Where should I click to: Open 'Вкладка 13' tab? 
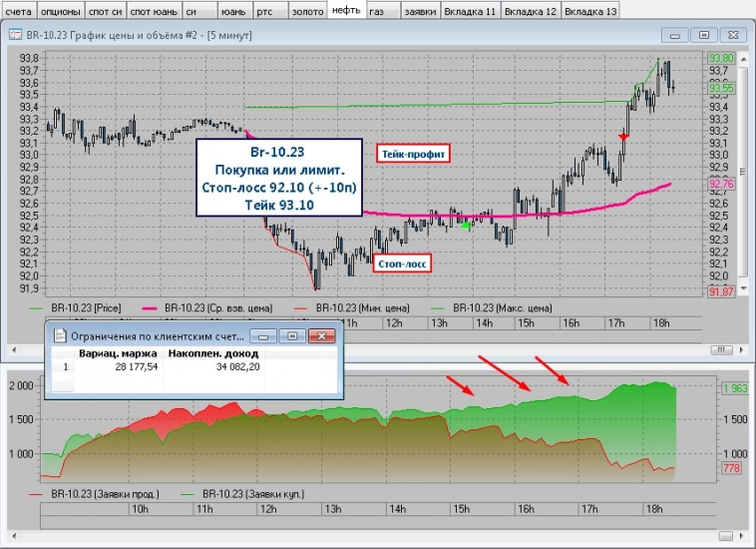coord(590,11)
